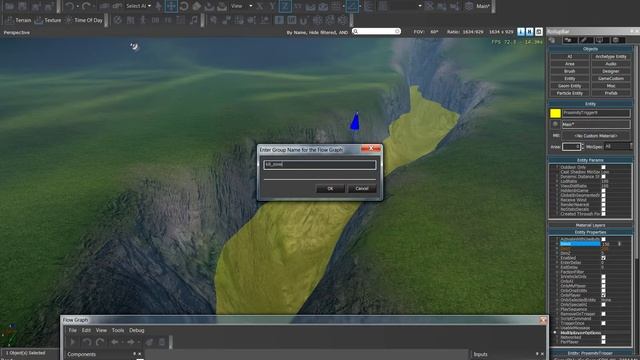Click the layers icon beside Main* in toolbar
The height and width of the screenshot is (360, 640).
tap(469, 6)
